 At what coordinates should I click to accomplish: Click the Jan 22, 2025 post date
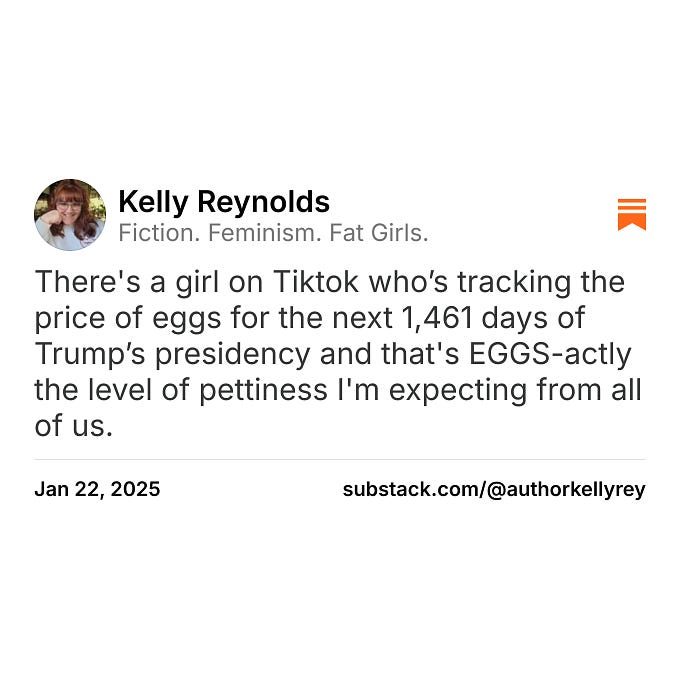pyautogui.click(x=97, y=490)
